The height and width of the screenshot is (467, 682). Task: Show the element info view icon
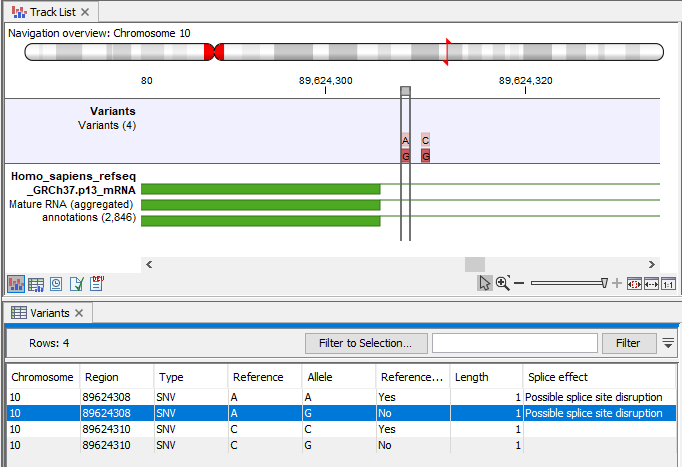[56, 284]
